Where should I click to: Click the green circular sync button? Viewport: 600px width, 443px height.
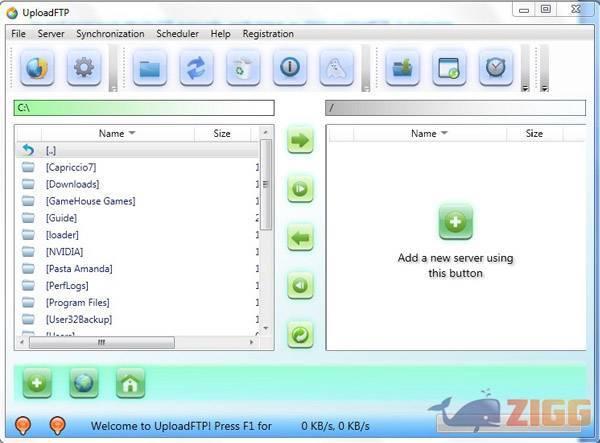(300, 334)
